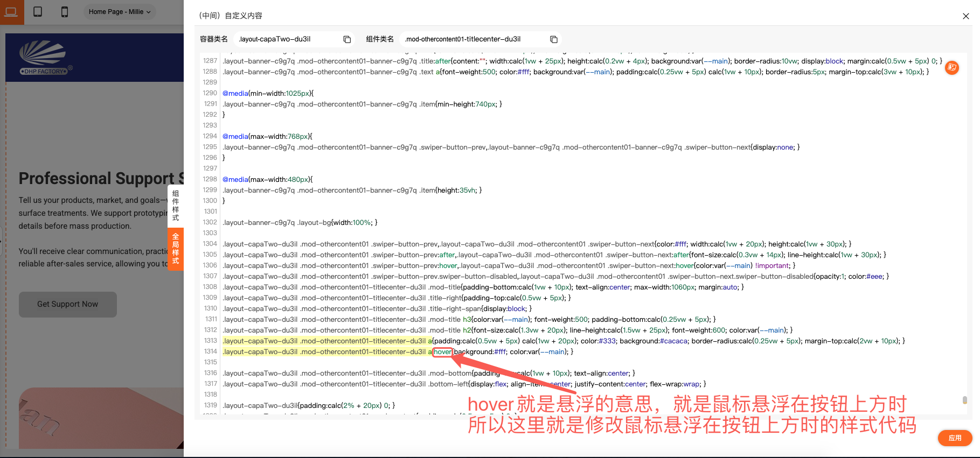
Task: Switch to desktop preview mode
Action: point(11,11)
